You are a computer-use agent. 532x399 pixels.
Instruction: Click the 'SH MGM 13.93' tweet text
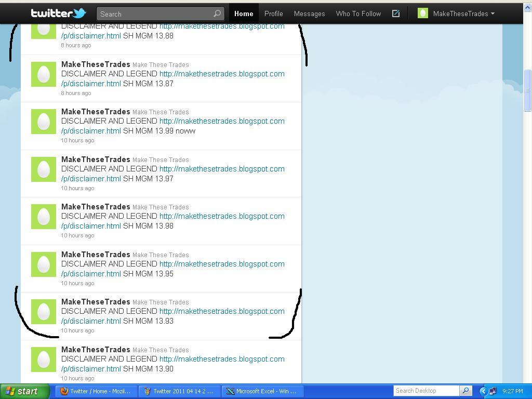click(148, 321)
